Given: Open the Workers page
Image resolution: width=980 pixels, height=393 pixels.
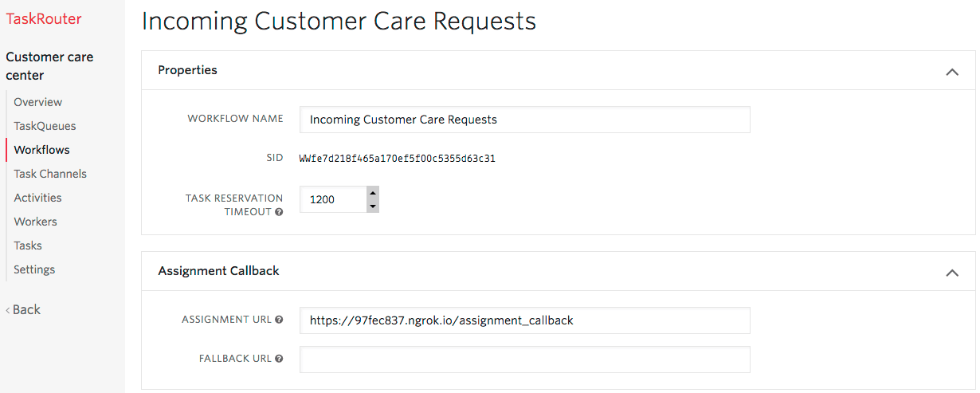Looking at the screenshot, I should click(35, 222).
